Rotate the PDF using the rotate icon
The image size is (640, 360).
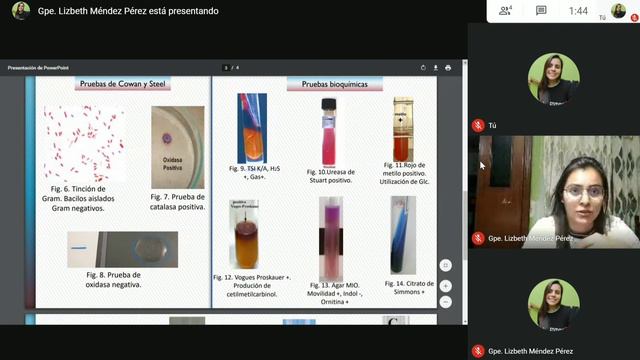(423, 68)
